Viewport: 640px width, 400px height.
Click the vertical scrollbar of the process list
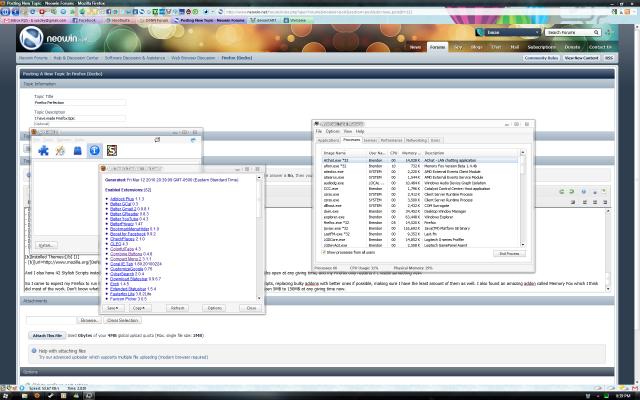523,198
